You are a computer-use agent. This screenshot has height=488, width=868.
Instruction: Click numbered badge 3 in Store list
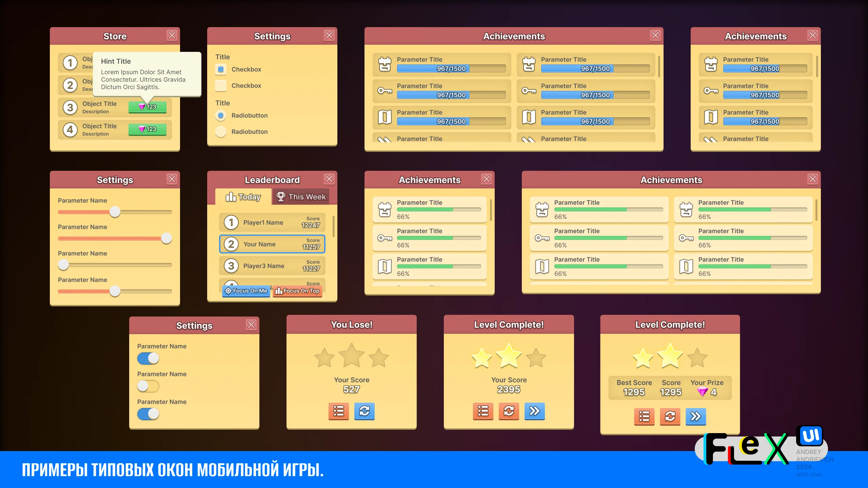click(x=70, y=107)
